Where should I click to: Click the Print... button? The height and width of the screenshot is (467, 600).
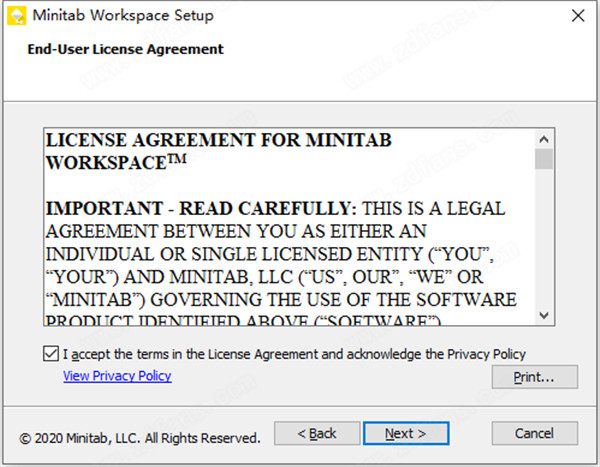click(535, 377)
